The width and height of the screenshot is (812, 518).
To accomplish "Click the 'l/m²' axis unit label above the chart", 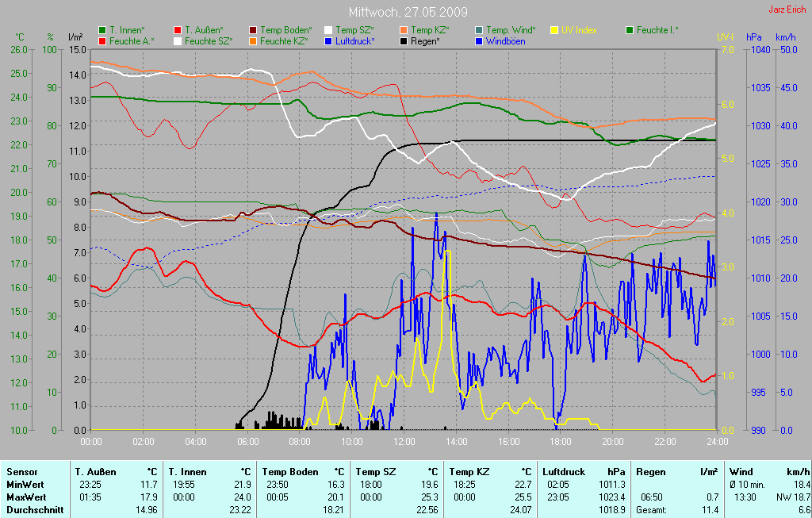I will click(x=75, y=37).
